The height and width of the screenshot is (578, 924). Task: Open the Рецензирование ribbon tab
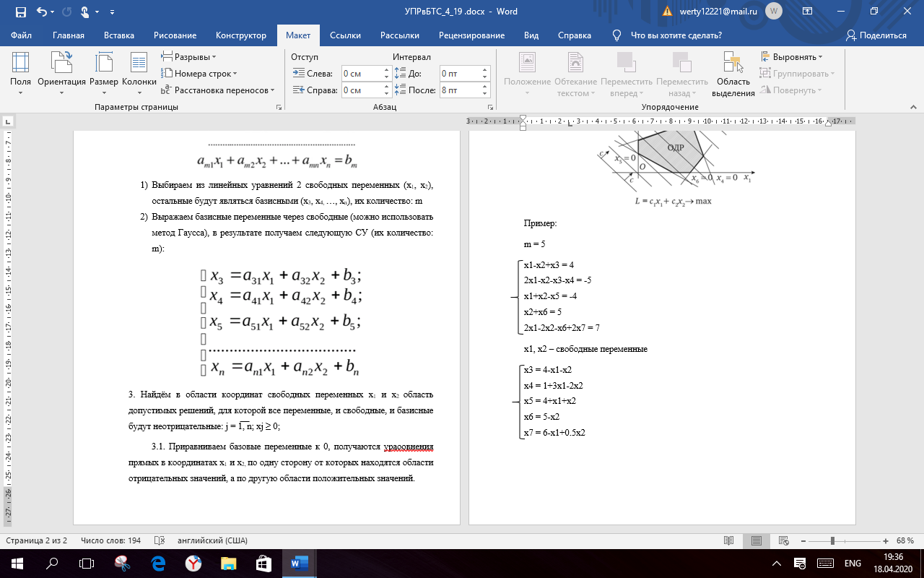[x=471, y=35]
